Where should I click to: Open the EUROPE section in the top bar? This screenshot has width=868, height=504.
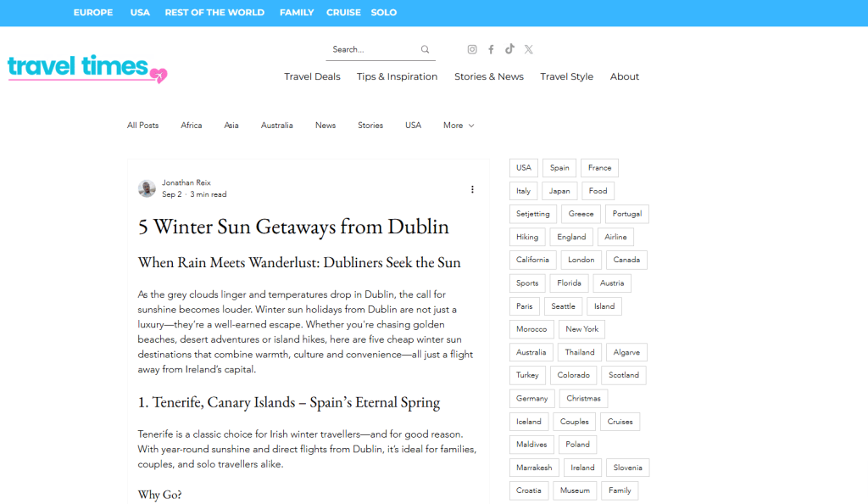[92, 12]
